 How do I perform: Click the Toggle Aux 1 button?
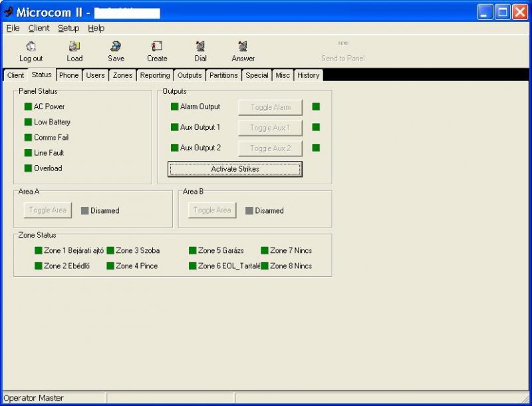[x=271, y=128]
